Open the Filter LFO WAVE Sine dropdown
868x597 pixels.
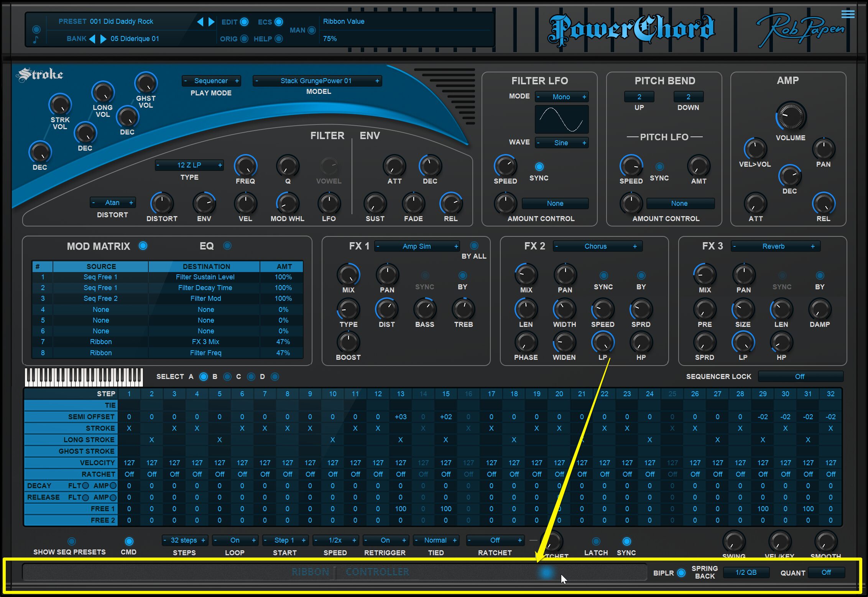pyautogui.click(x=561, y=143)
